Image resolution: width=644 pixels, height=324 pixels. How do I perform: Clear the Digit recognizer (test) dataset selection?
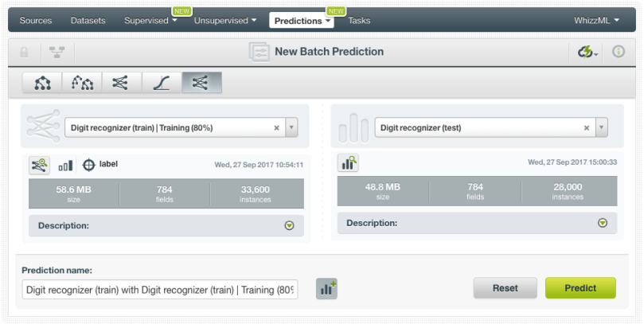point(587,127)
